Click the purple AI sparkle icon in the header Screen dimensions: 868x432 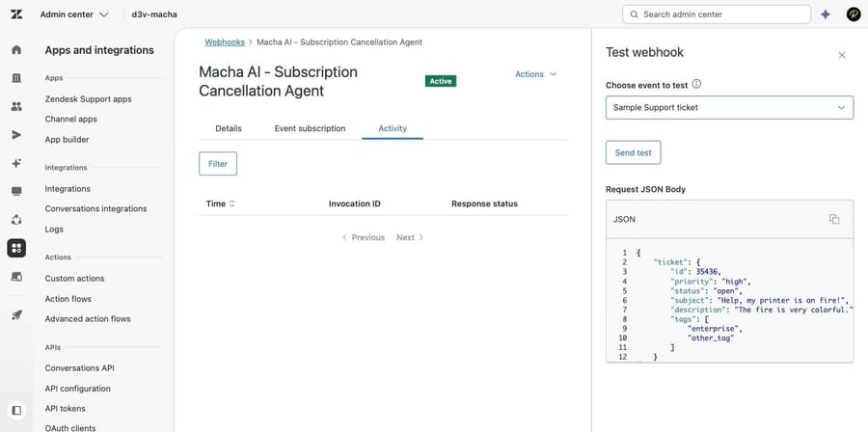826,14
